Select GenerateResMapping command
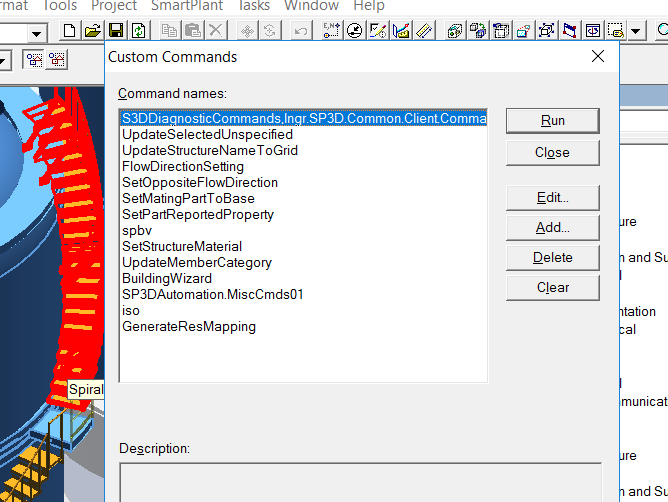The width and height of the screenshot is (668, 502). click(x=303, y=326)
